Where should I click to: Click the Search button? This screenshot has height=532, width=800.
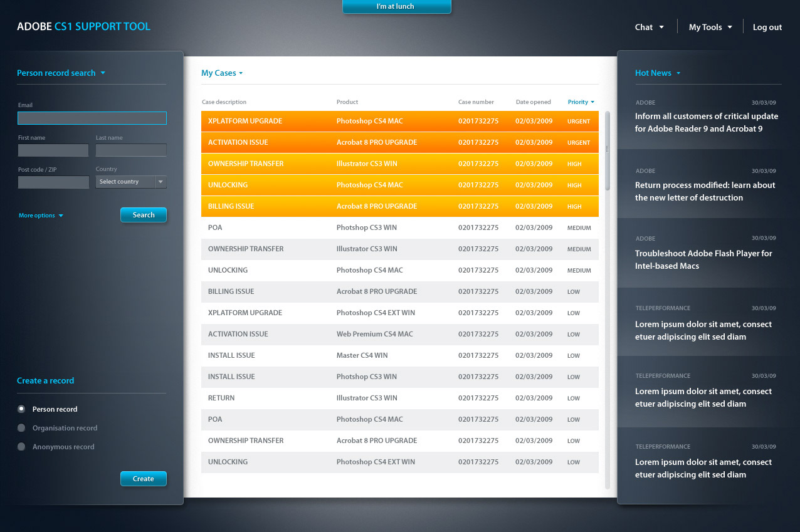144,215
